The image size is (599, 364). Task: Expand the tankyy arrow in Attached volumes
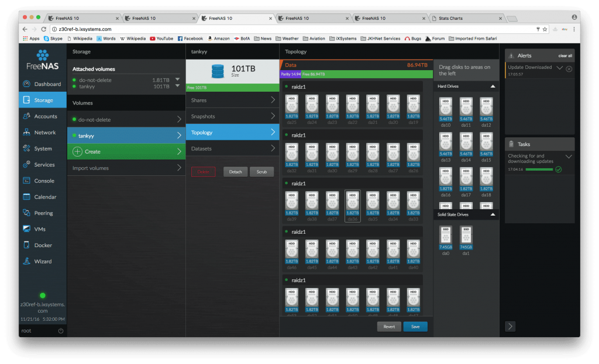point(177,86)
